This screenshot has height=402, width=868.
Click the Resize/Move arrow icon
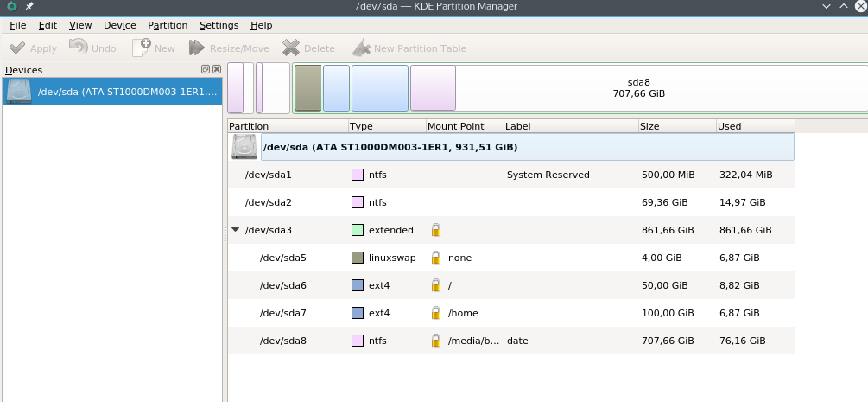(197, 48)
